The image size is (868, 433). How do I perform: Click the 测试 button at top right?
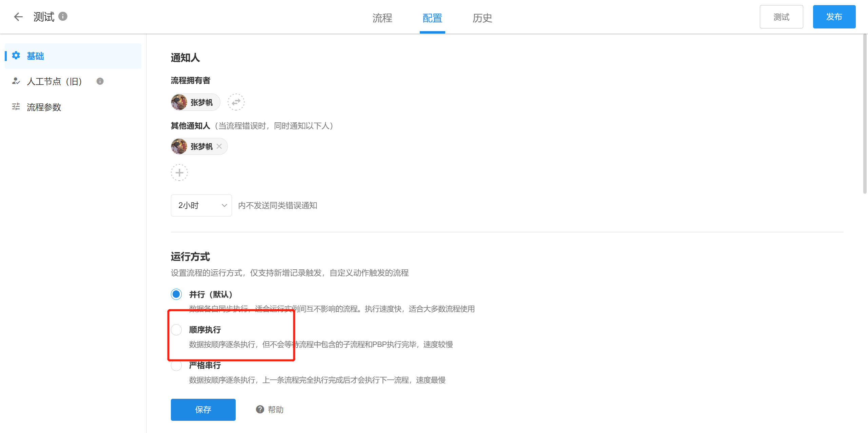(x=781, y=17)
